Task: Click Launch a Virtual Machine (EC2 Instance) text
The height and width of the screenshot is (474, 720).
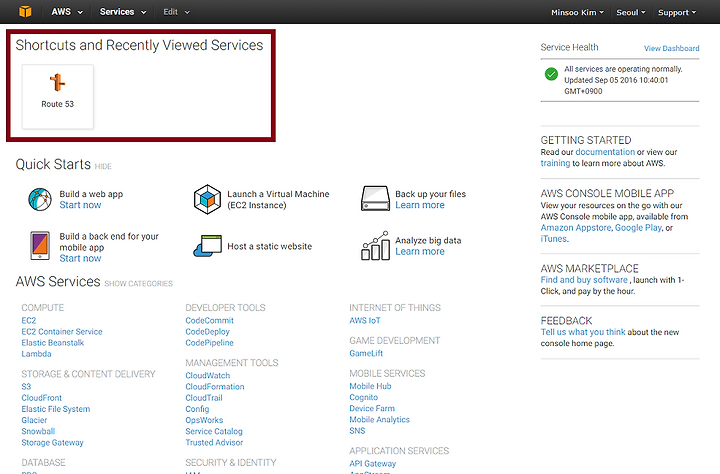Action: tap(278, 199)
